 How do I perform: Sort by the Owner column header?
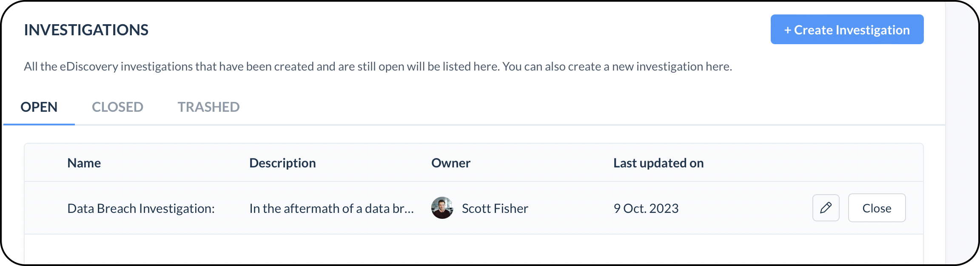coord(451,163)
